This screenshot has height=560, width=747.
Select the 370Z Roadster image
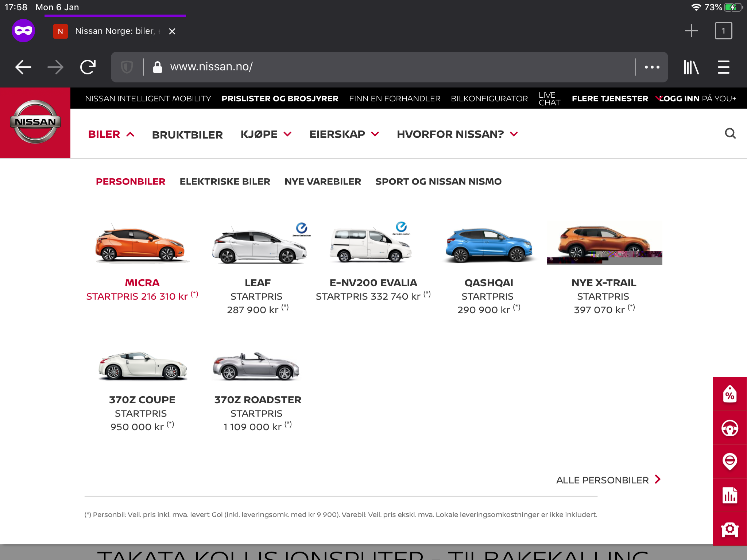coord(256,366)
